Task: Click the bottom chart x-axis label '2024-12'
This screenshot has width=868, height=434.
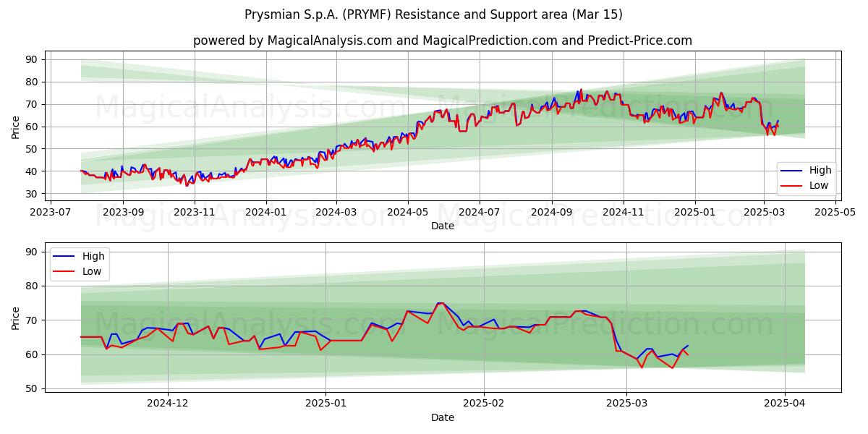Action: pos(168,404)
